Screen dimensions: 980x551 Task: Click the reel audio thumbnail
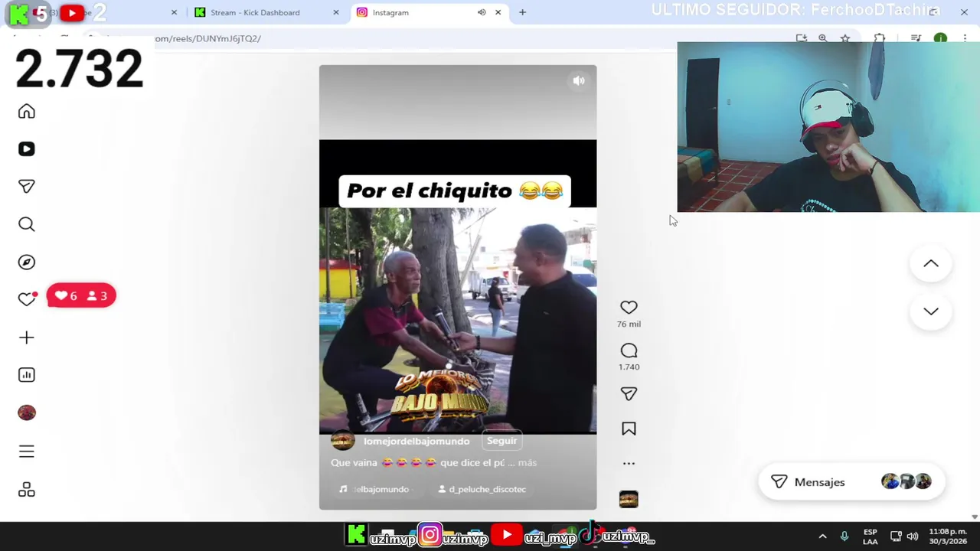[629, 499]
